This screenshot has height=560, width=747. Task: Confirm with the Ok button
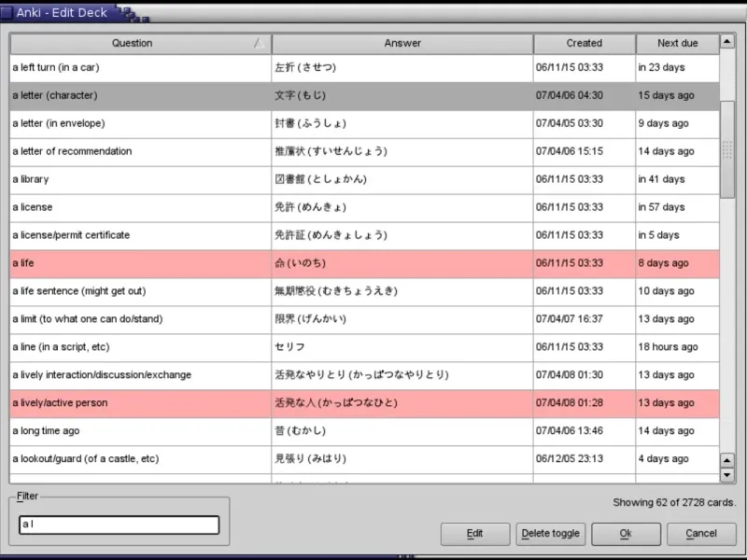[626, 533]
